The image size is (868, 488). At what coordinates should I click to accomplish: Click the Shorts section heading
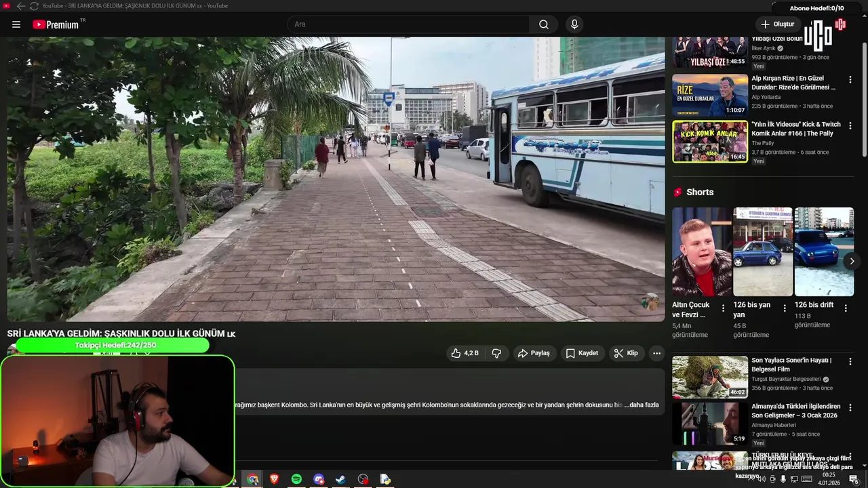(700, 192)
